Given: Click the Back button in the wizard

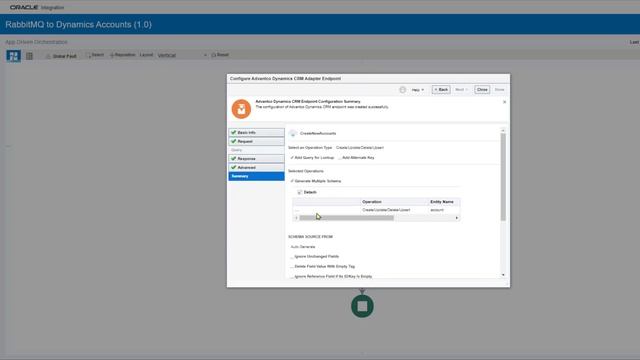Looking at the screenshot, I should click(x=441, y=89).
